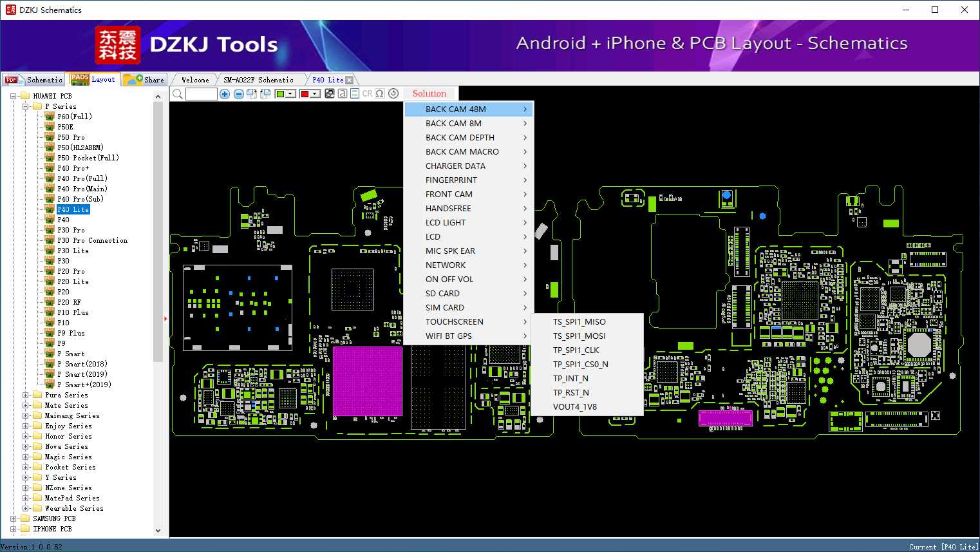Viewport: 980px width, 552px height.
Task: Select BACK CAM 48M menu entry
Action: coord(469,109)
